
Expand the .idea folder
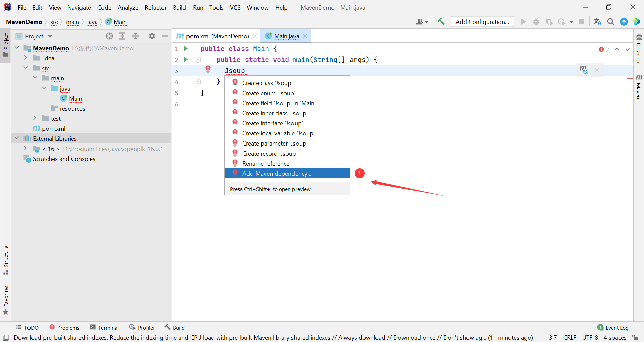25,58
